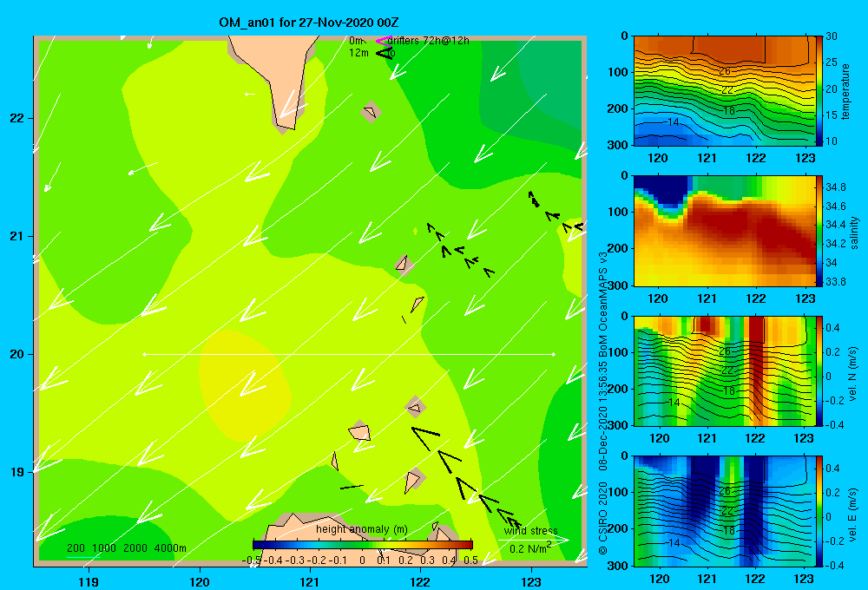
Task: Click the '0.2 N/m2' wind stress value
Action: tap(530, 548)
